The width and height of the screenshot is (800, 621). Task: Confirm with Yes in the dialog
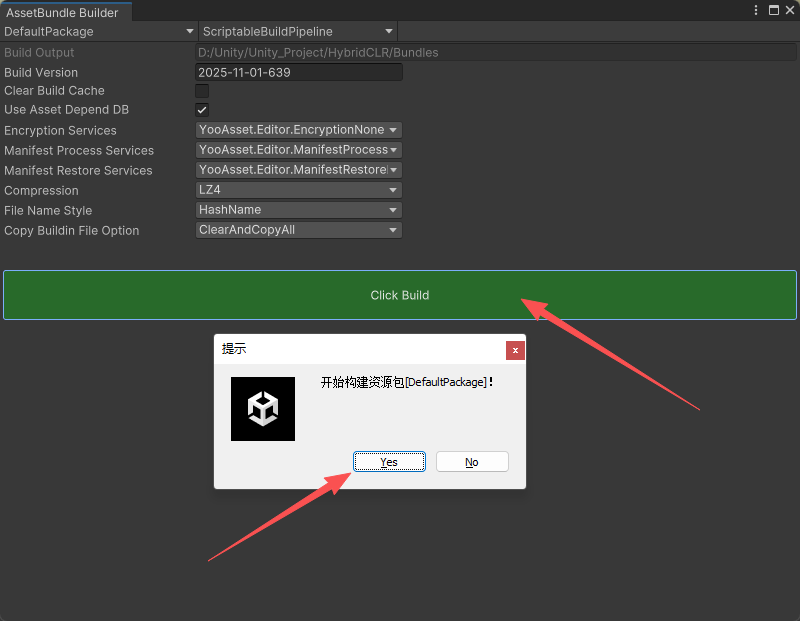[389, 462]
